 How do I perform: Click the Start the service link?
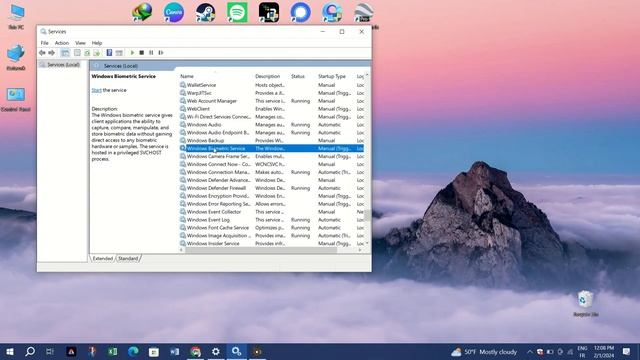click(x=96, y=90)
